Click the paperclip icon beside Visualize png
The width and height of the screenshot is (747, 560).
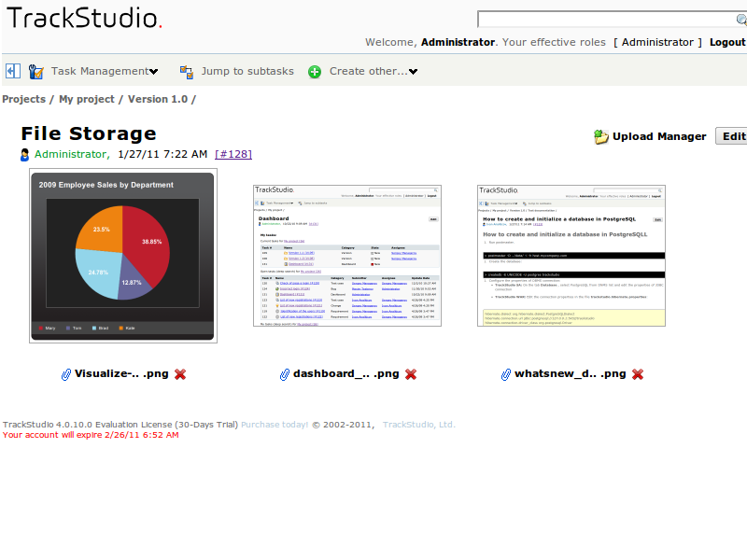66,374
